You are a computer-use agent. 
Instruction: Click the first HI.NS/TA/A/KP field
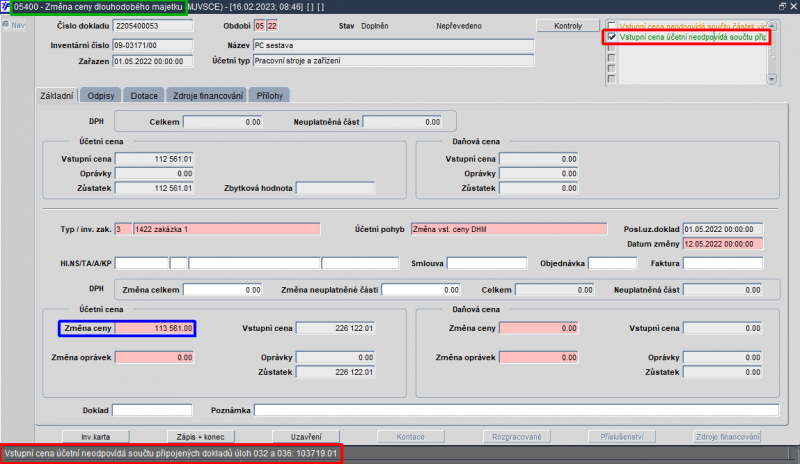141,263
